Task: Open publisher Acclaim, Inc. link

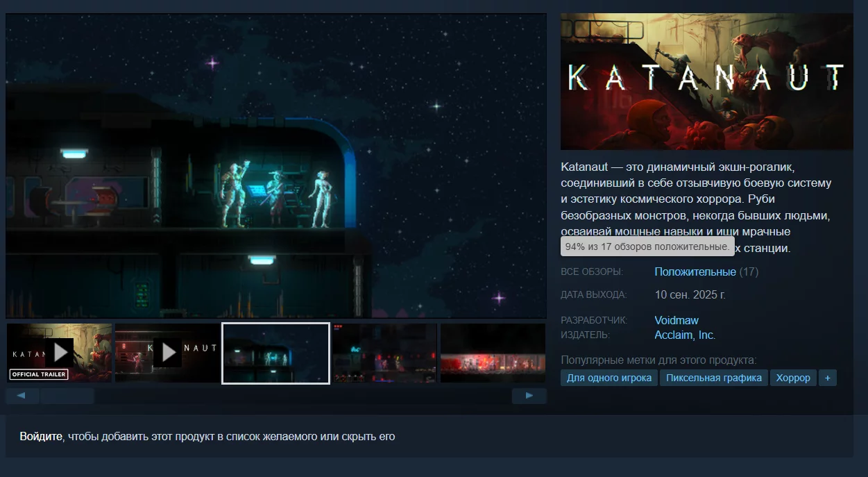Action: 685,335
